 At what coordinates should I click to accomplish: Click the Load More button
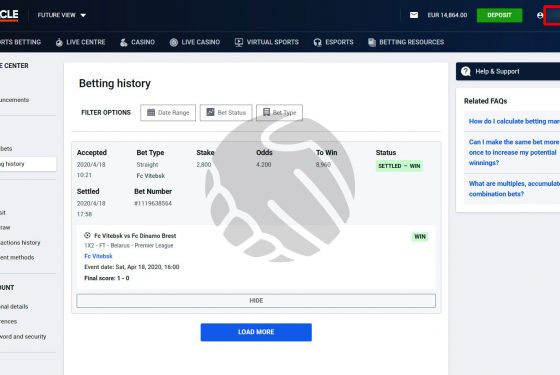click(256, 332)
